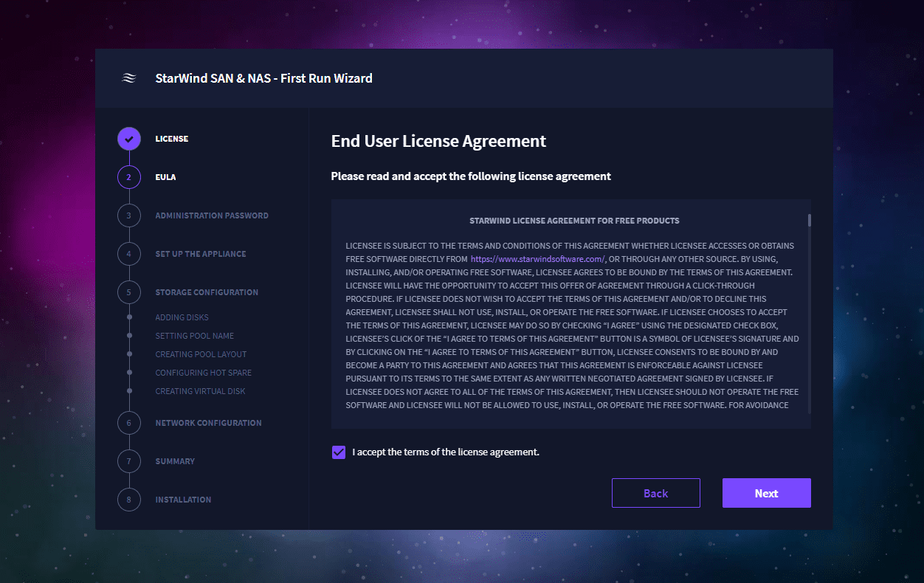Select the CREATING POOL LAYOUT sub-step
The image size is (924, 583).
tap(201, 354)
